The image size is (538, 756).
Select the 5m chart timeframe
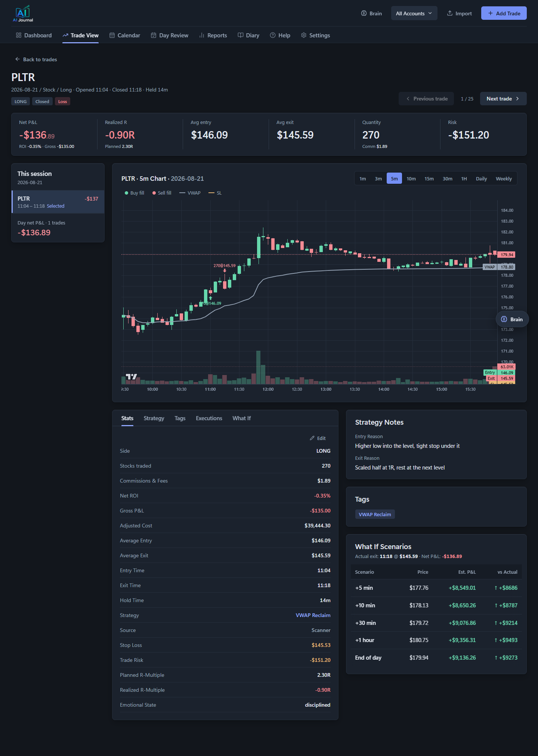pyautogui.click(x=394, y=179)
